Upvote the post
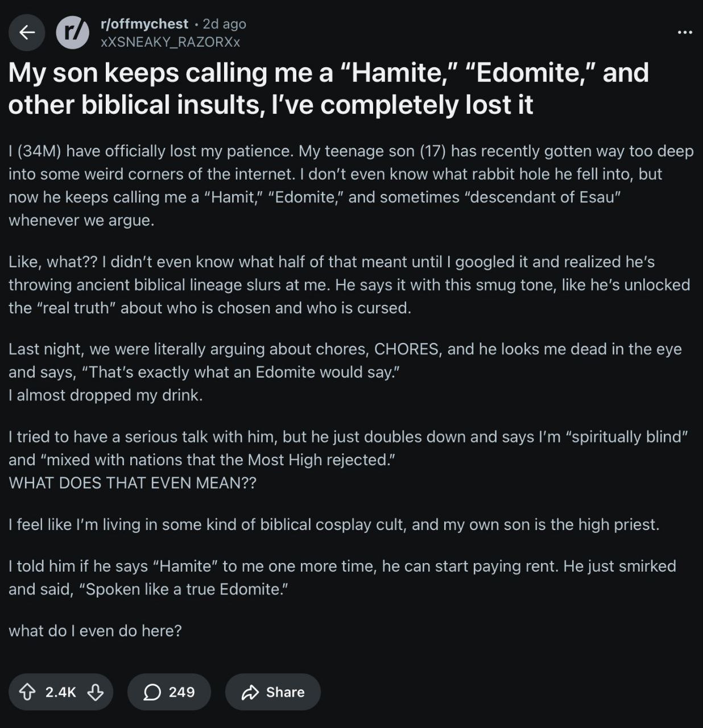The width and height of the screenshot is (703, 728). pos(27,692)
